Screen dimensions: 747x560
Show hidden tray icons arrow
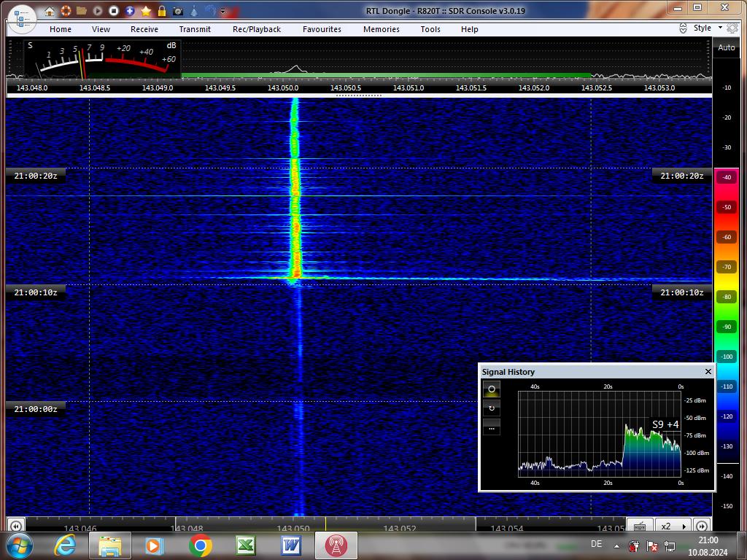click(x=616, y=546)
